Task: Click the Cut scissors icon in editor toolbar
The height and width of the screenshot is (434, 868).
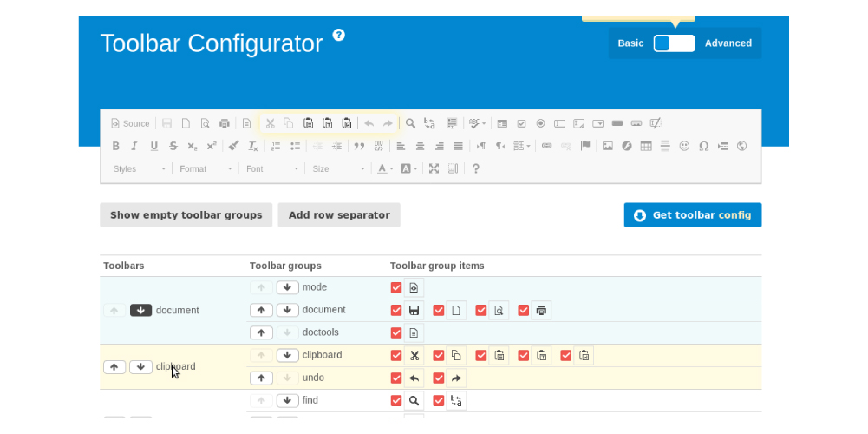Action: 271,123
